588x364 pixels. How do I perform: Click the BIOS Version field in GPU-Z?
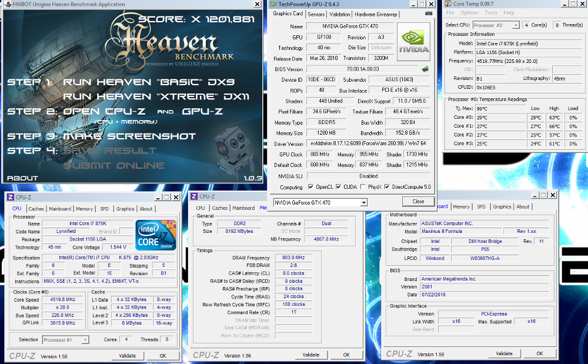(363, 69)
